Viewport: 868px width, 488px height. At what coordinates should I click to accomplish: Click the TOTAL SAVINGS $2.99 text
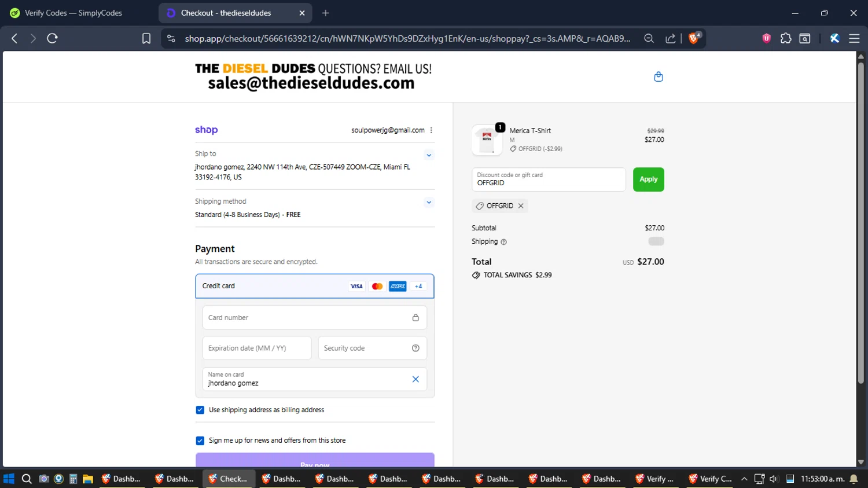pos(517,275)
